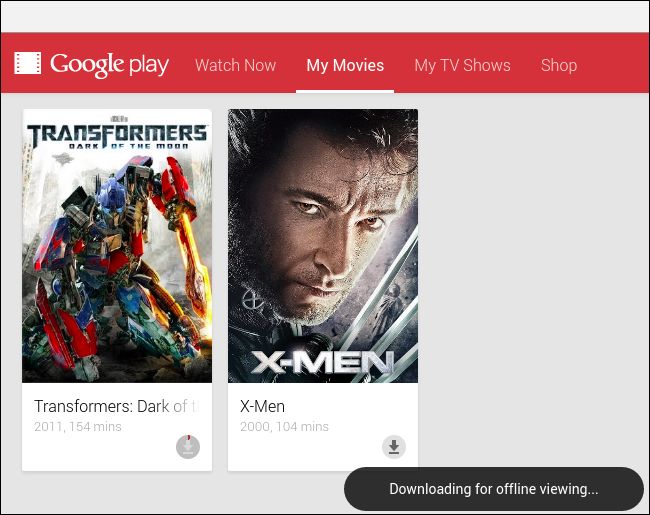Viewport: 650px width, 515px height.
Task: Open the Transformers: Dark of the Moon poster
Action: click(117, 246)
